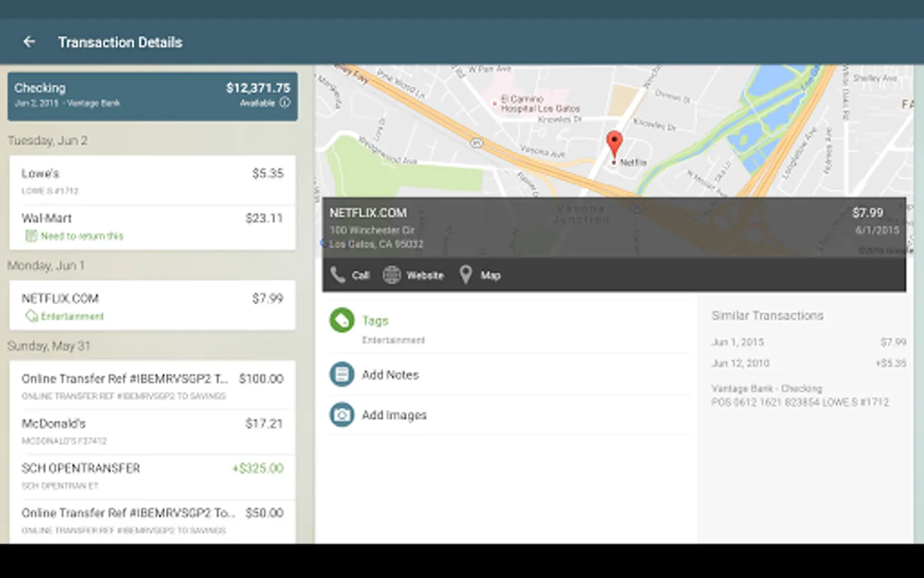This screenshot has width=924, height=578.
Task: Click the Transaction Details title
Action: 120,42
